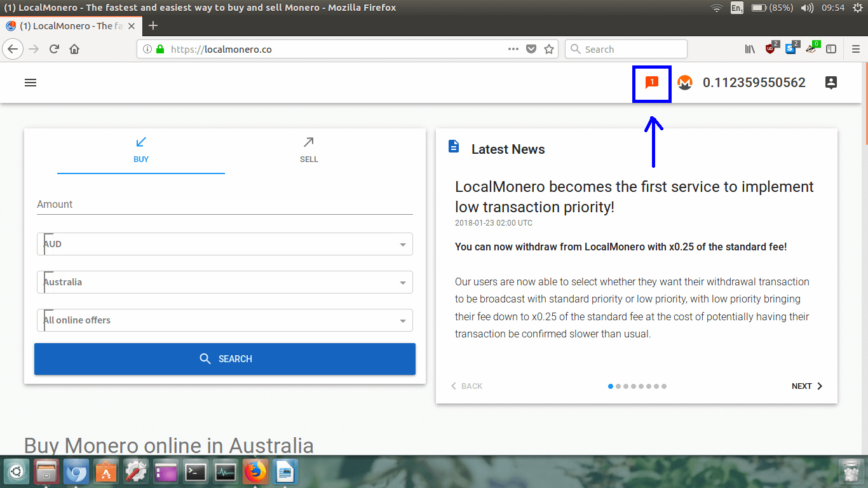The height and width of the screenshot is (488, 868).
Task: Open the orange notifications icon
Action: click(651, 83)
